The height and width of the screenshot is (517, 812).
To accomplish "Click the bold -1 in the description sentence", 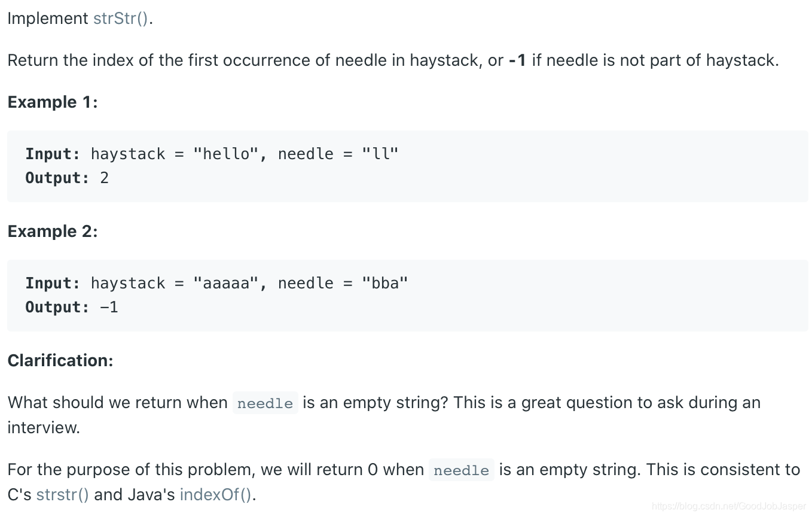I will (517, 60).
